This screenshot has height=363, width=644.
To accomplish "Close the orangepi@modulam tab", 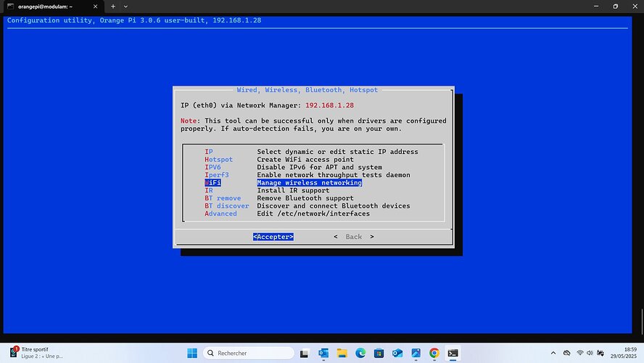I will click(x=95, y=7).
